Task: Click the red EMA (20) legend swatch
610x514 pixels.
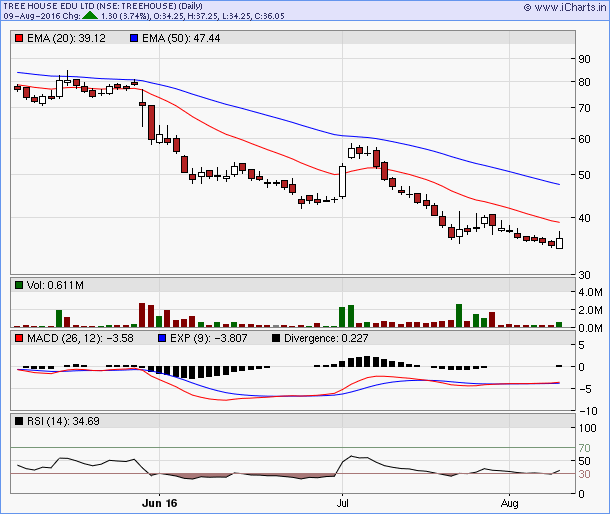Action: click(19, 38)
